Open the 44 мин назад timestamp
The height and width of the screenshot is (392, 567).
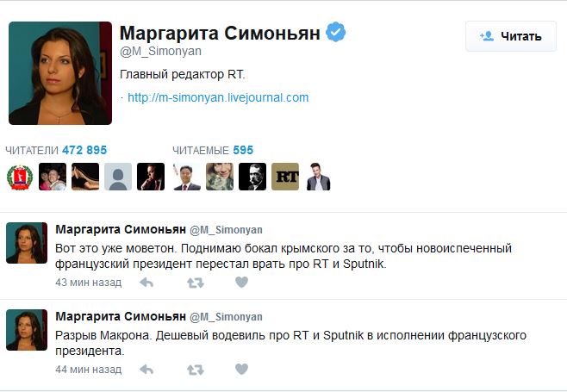point(88,370)
